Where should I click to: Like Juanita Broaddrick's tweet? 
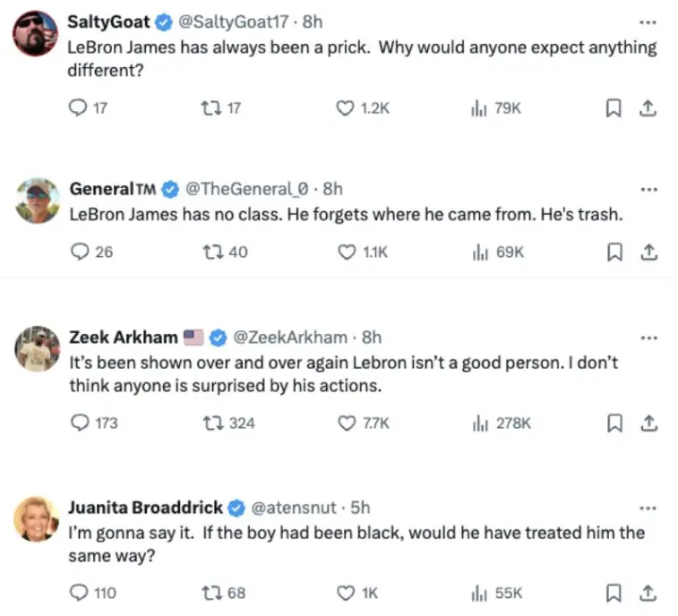[x=345, y=593]
